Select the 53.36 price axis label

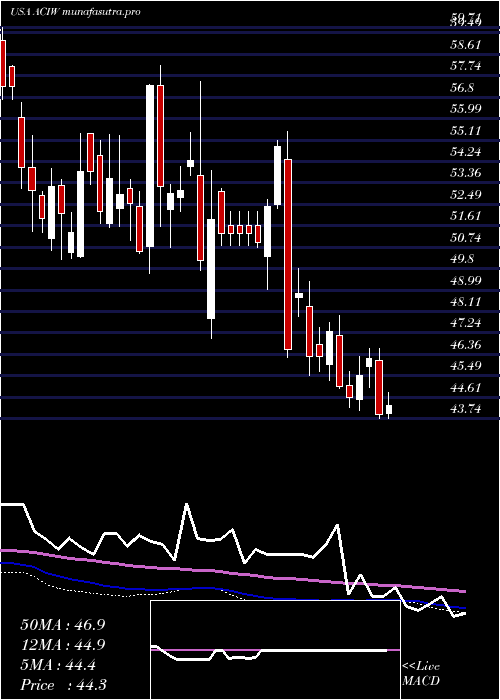[466, 174]
